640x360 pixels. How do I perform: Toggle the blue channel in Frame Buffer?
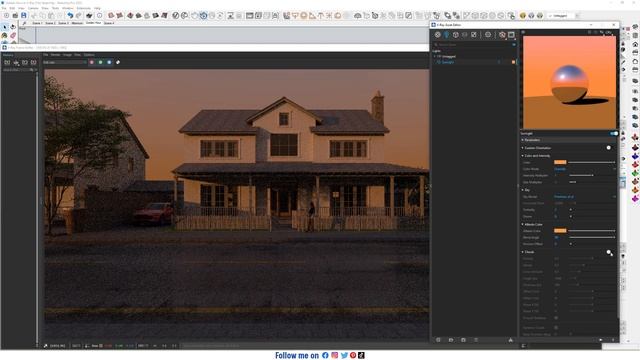click(x=109, y=62)
